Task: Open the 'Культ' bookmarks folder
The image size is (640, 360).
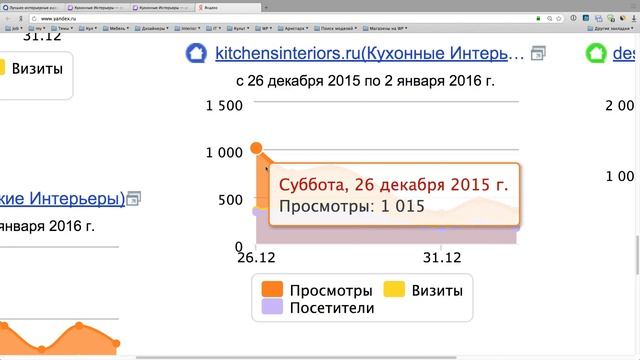Action: pyautogui.click(x=238, y=29)
